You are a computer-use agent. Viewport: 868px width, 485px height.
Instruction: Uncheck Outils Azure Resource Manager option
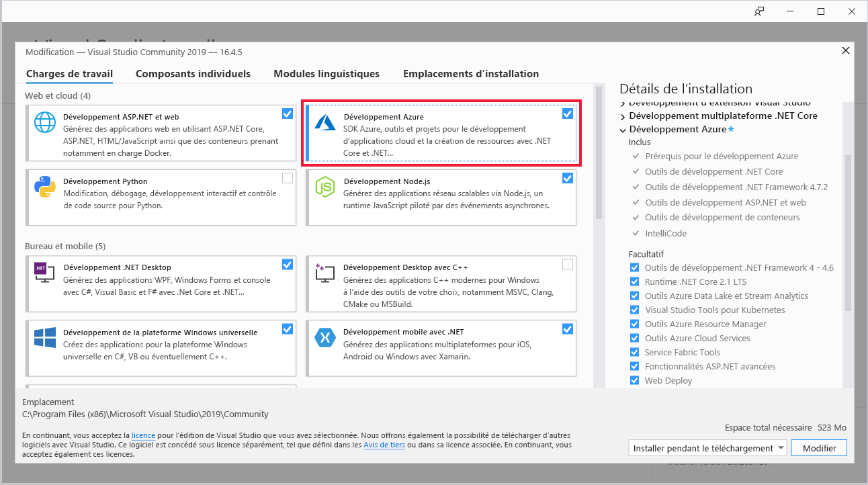click(x=635, y=324)
